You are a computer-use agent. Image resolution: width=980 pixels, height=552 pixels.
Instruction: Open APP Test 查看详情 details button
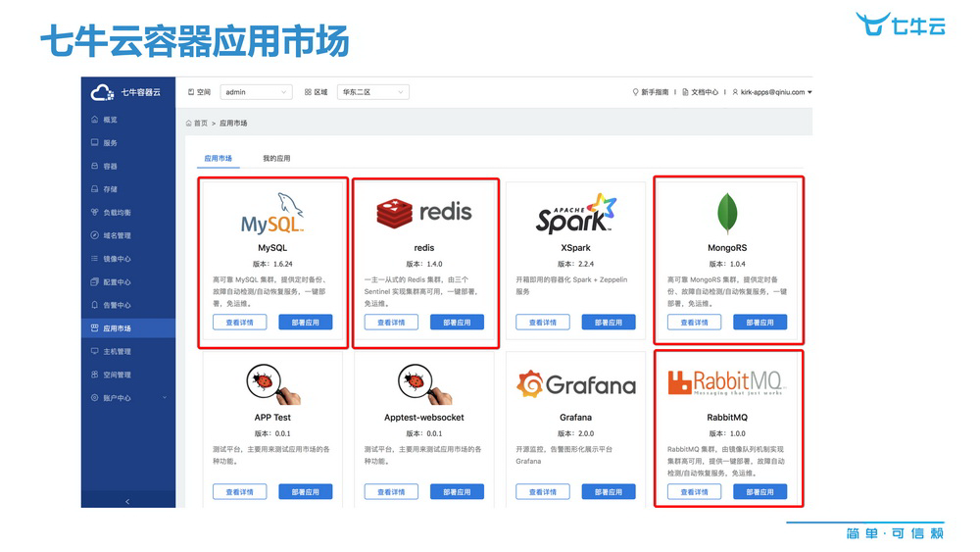pyautogui.click(x=239, y=492)
